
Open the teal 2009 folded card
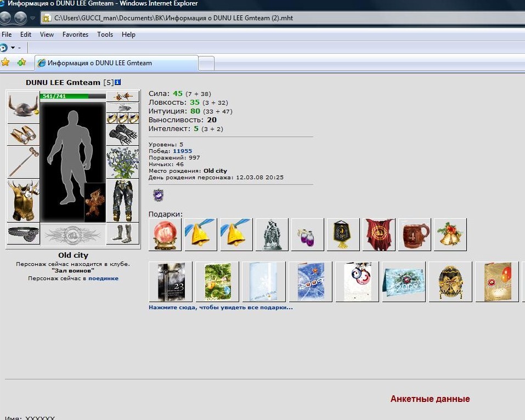(x=403, y=282)
